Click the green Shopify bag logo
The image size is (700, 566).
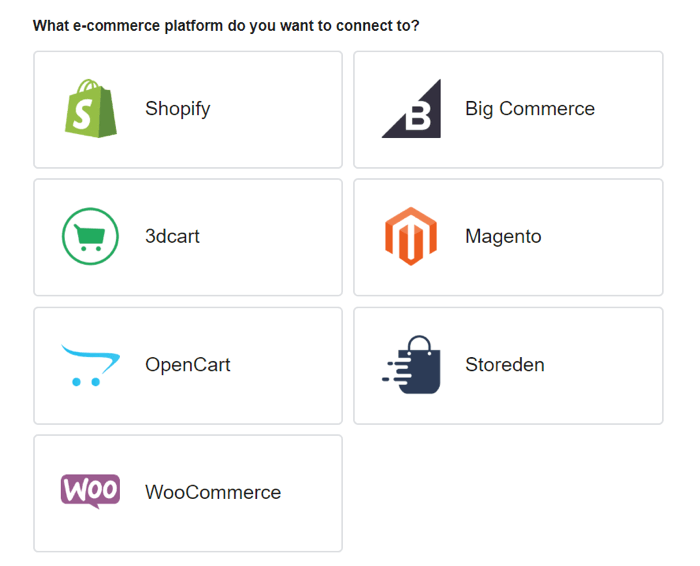[90, 109]
